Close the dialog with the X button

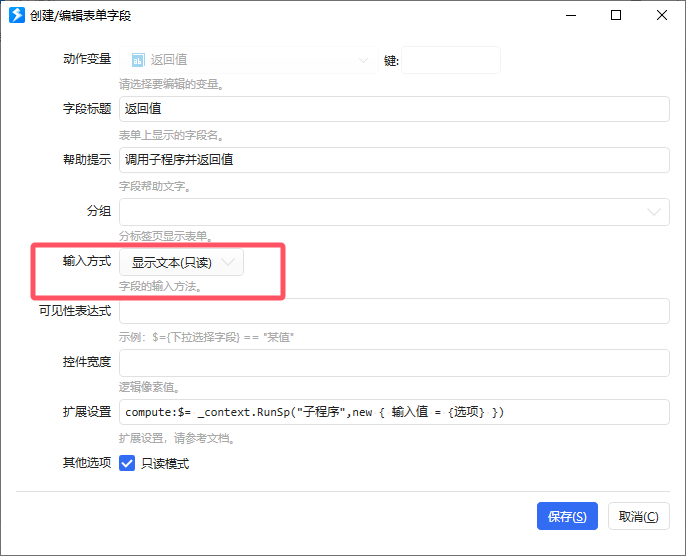662,15
